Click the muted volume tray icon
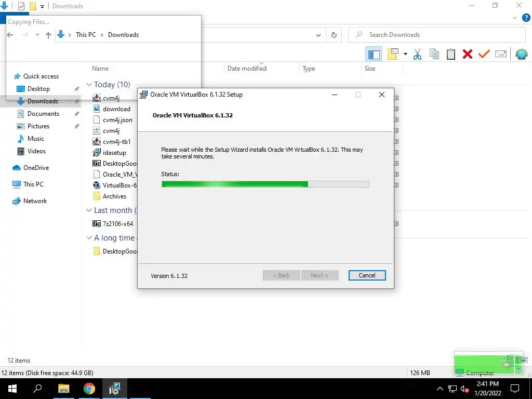 pyautogui.click(x=464, y=389)
